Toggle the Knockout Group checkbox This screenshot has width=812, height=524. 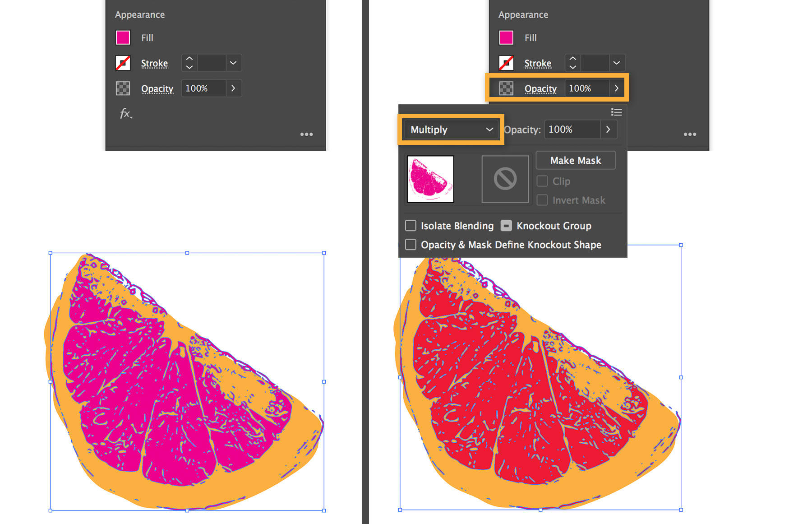click(x=506, y=226)
